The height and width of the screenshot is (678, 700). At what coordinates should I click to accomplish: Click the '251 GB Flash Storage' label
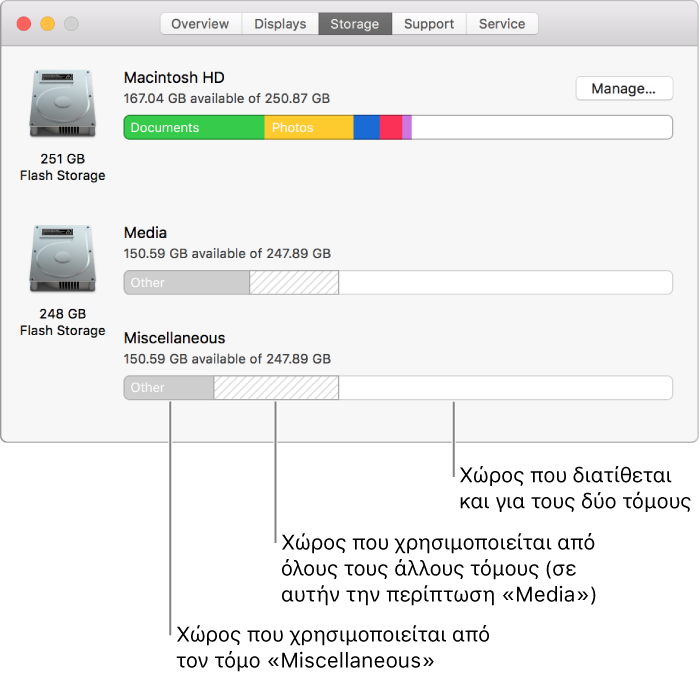pos(62,167)
